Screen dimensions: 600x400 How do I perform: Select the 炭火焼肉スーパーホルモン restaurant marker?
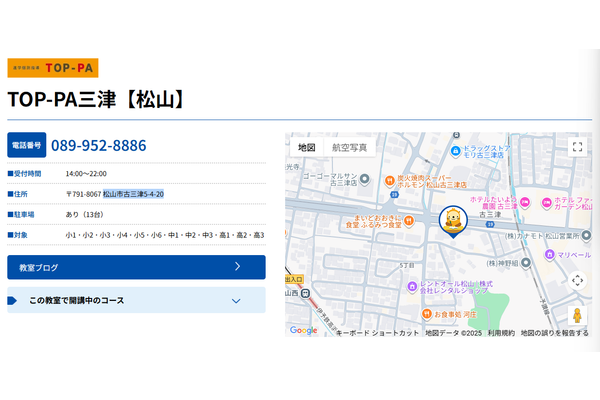tap(390, 181)
